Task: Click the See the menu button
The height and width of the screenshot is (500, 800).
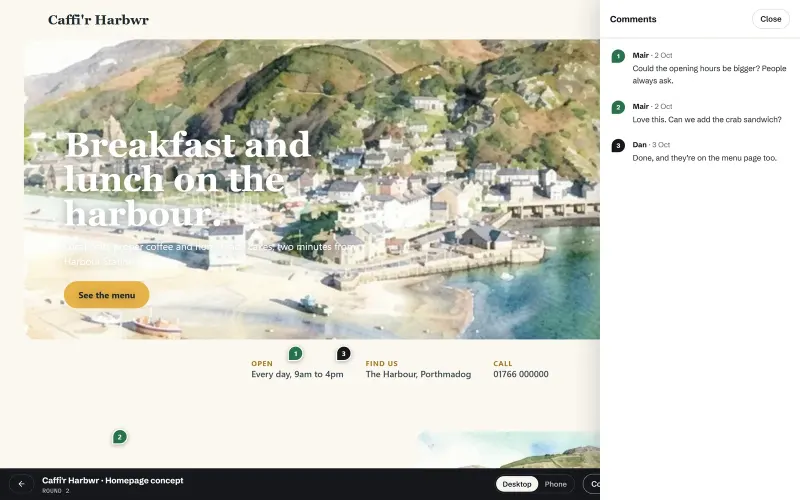Action: (107, 295)
